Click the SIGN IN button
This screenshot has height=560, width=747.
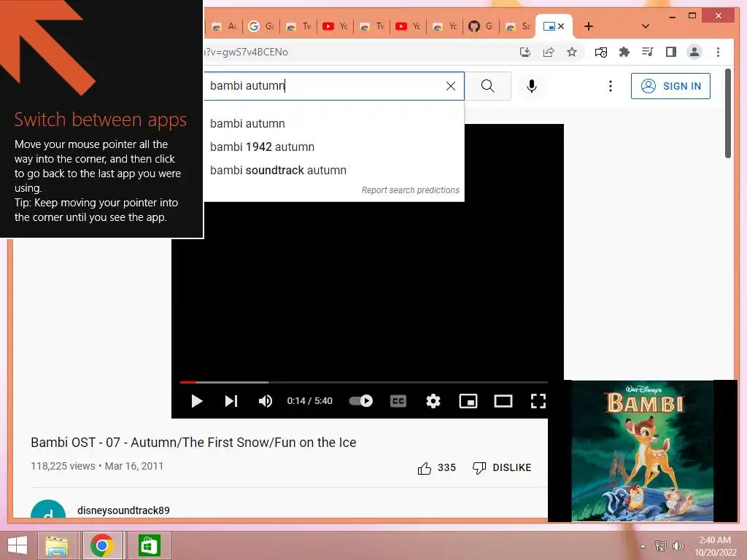671,86
